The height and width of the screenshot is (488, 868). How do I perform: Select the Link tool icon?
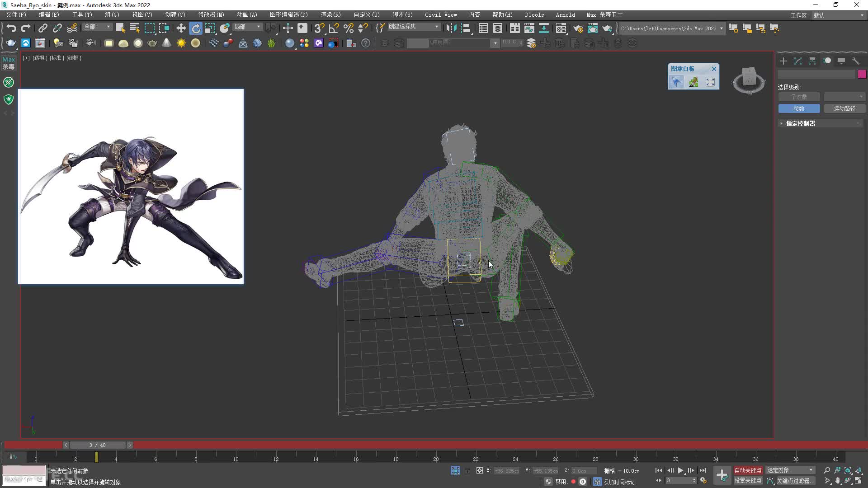tap(42, 28)
